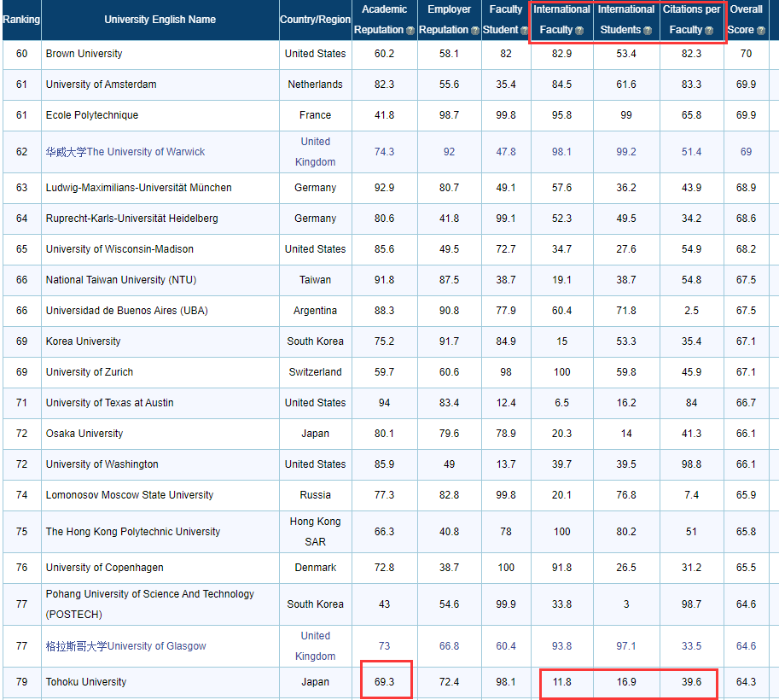Select University of Zurich name cell
The height and width of the screenshot is (700, 779).
160,372
